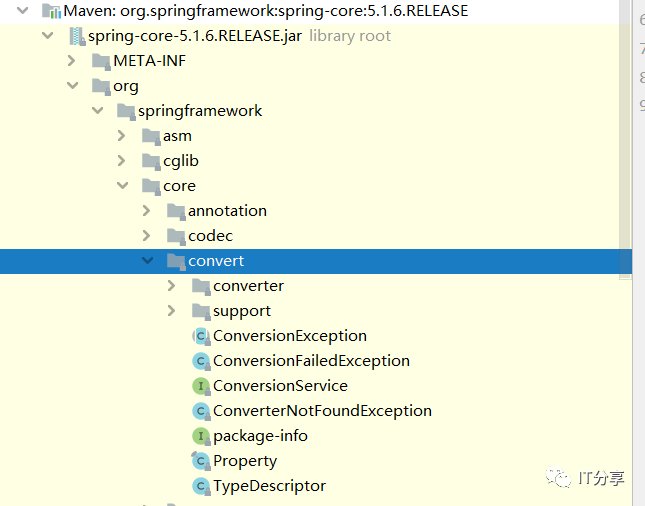Click the package-info file icon
Image resolution: width=645 pixels, height=506 pixels.
[200, 436]
